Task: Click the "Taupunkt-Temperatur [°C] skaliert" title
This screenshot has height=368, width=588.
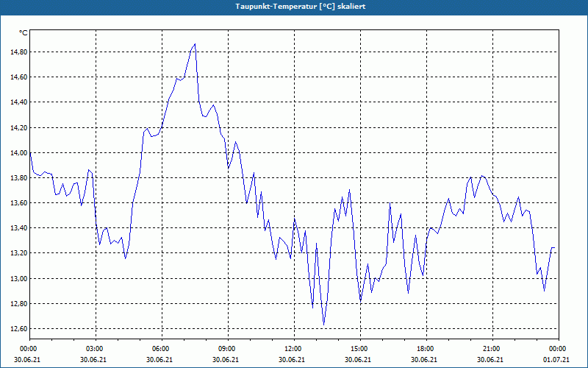Action: (301, 7)
